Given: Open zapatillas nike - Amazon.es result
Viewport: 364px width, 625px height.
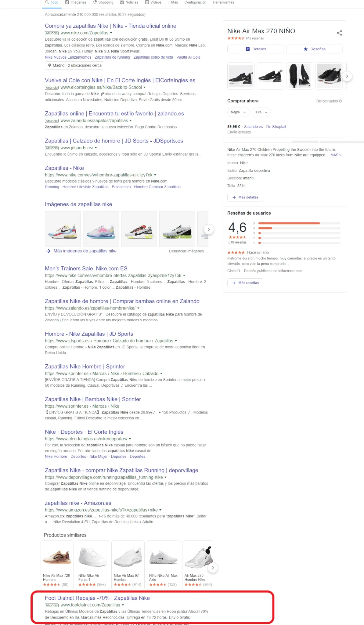Looking at the screenshot, I should pos(78,503).
